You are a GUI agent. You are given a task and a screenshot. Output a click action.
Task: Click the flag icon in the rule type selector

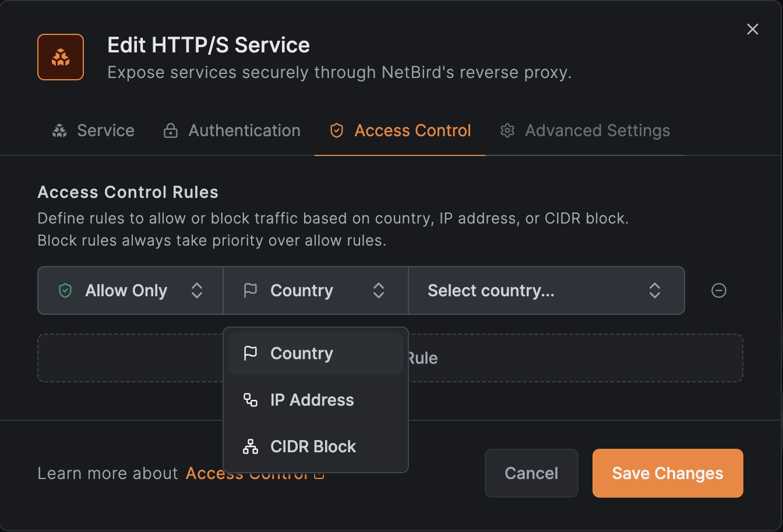pyautogui.click(x=251, y=290)
